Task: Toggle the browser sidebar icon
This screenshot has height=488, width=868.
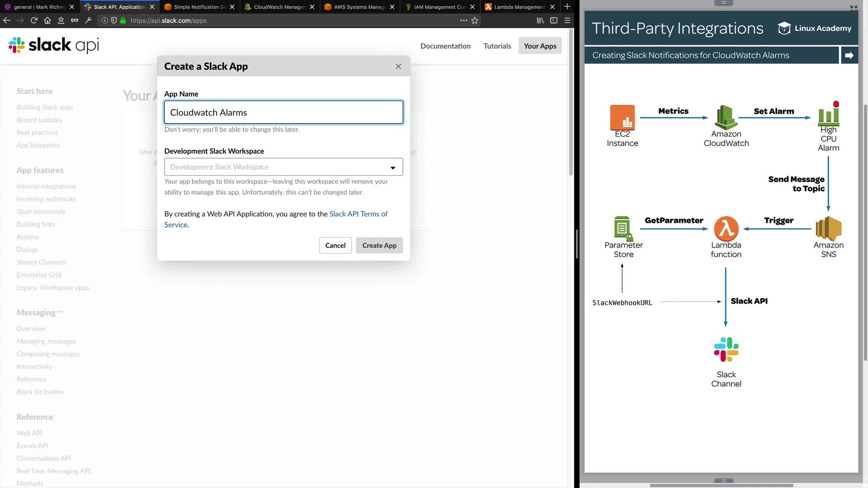Action: (554, 20)
